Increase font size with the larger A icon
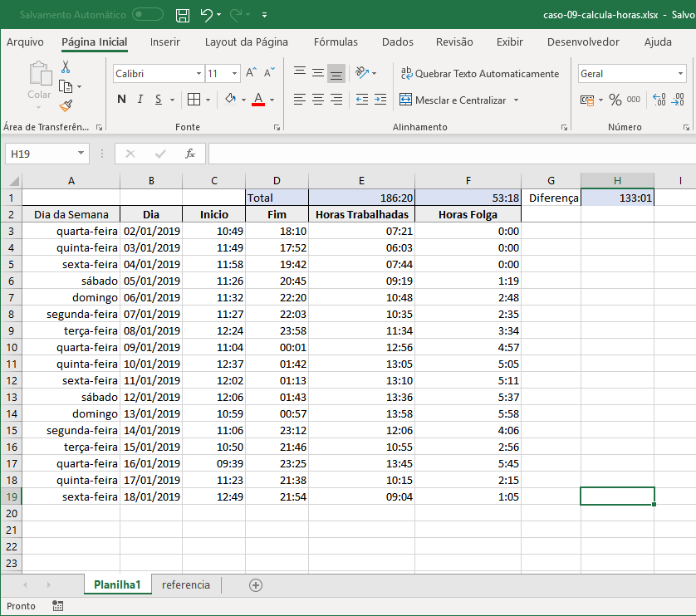This screenshot has width=696, height=616. tap(252, 73)
